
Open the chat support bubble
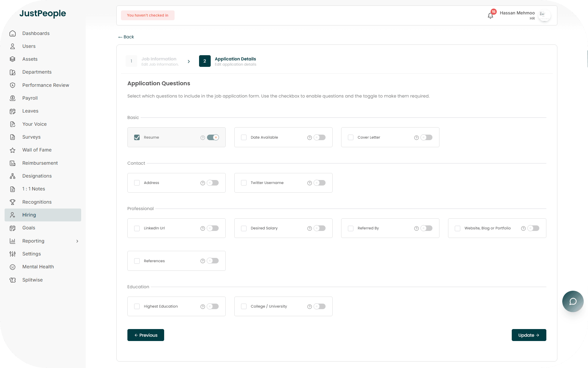pos(573,301)
